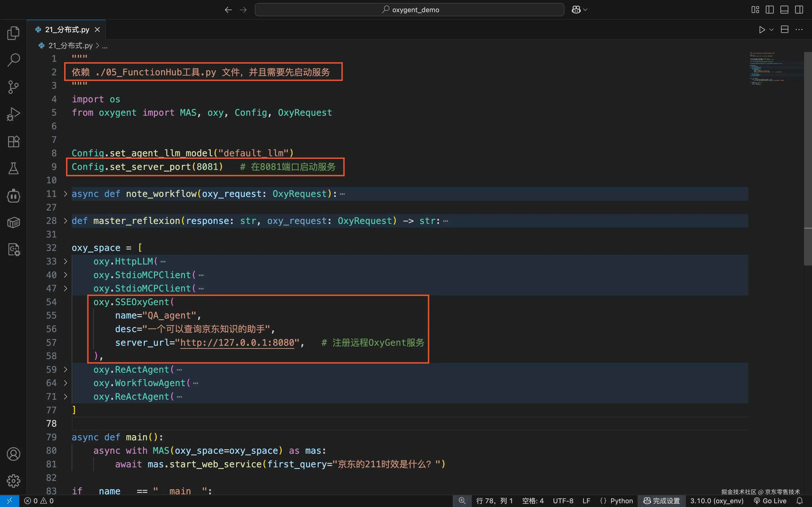The height and width of the screenshot is (507, 812).
Task: Open the Extensions view
Action: coord(13,141)
